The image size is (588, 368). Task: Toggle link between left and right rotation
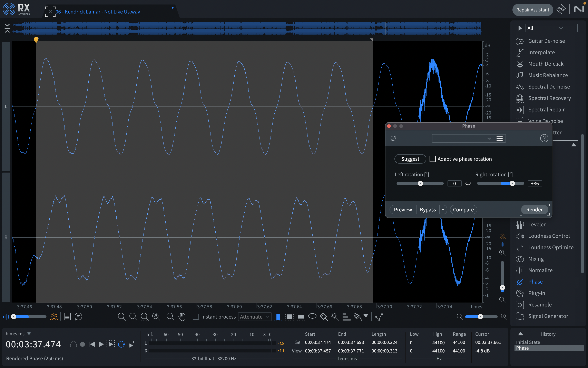click(x=468, y=184)
